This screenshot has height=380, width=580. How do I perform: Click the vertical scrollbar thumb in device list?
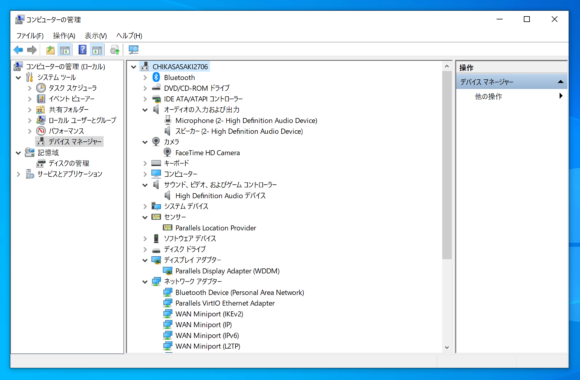click(446, 165)
